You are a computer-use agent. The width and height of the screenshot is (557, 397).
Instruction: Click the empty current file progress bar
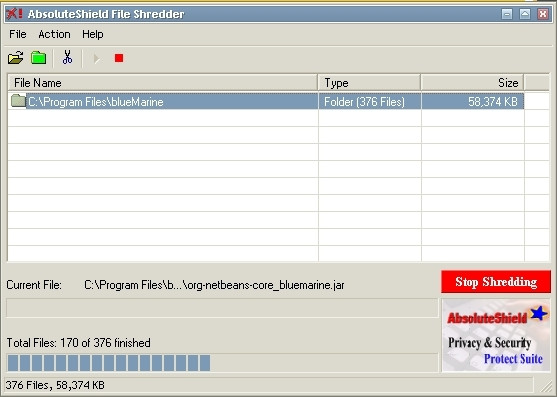(222, 308)
